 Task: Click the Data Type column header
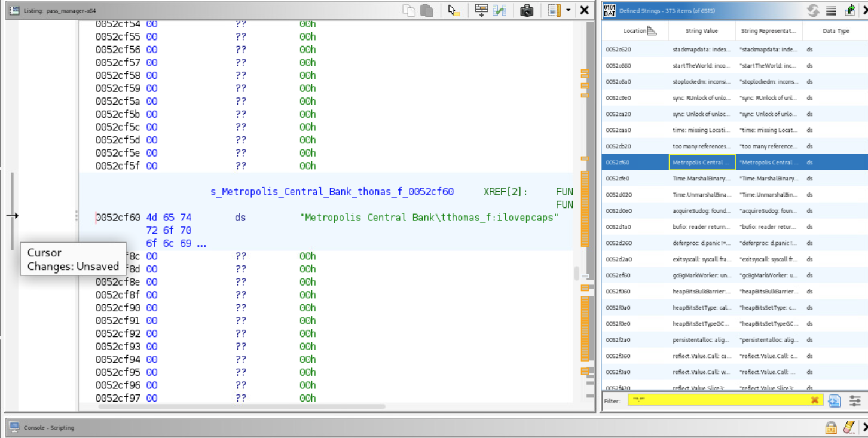coord(835,31)
